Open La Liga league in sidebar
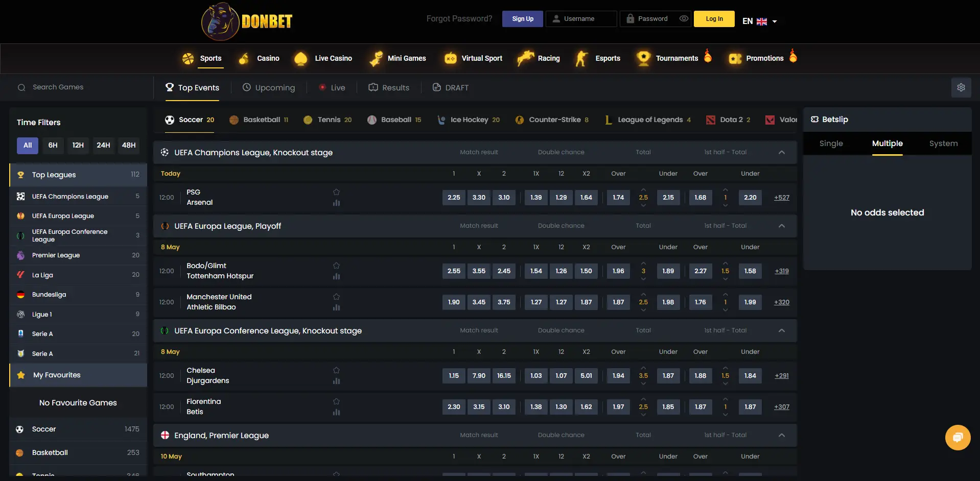Screen dimensions: 980x481 (78, 275)
